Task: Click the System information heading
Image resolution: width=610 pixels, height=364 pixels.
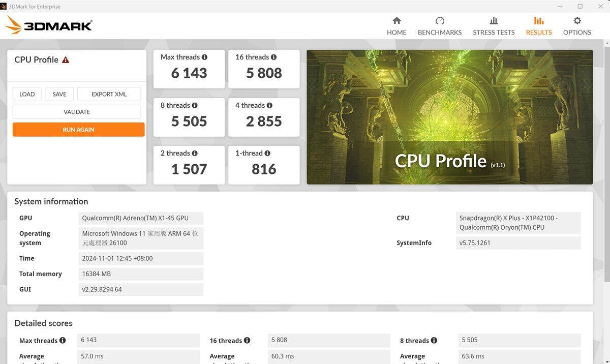Action: (x=51, y=201)
